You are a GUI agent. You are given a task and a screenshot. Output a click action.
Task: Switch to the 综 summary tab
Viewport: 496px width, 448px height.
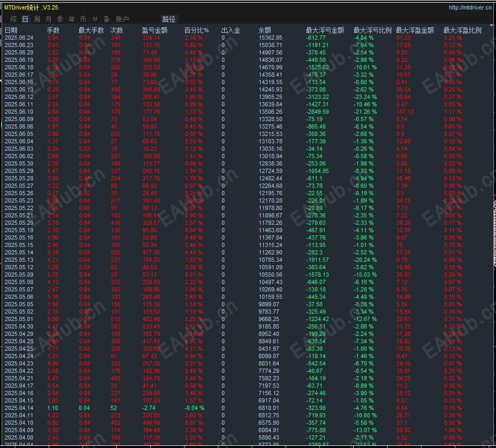[13, 19]
